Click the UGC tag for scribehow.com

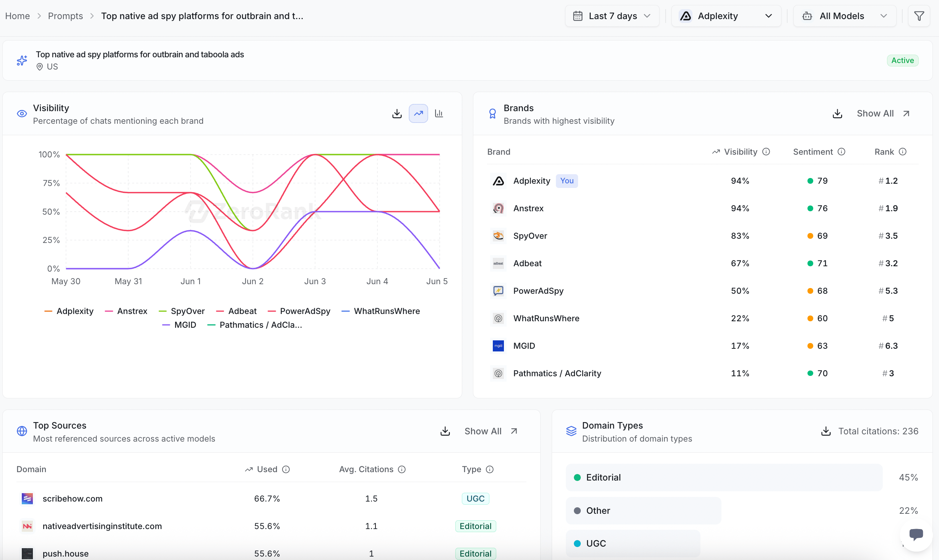(476, 499)
